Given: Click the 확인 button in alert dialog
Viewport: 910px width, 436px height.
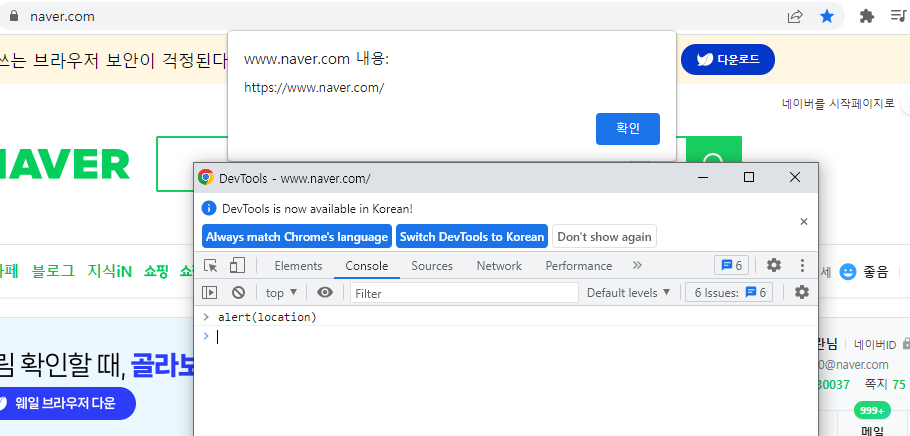Looking at the screenshot, I should click(627, 129).
